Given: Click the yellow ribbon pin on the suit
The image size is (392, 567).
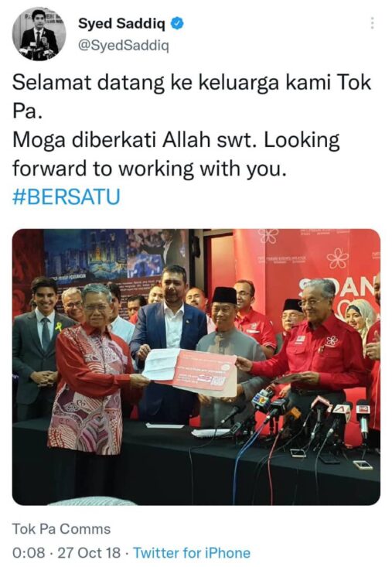Looking at the screenshot, I should click(x=58, y=327).
